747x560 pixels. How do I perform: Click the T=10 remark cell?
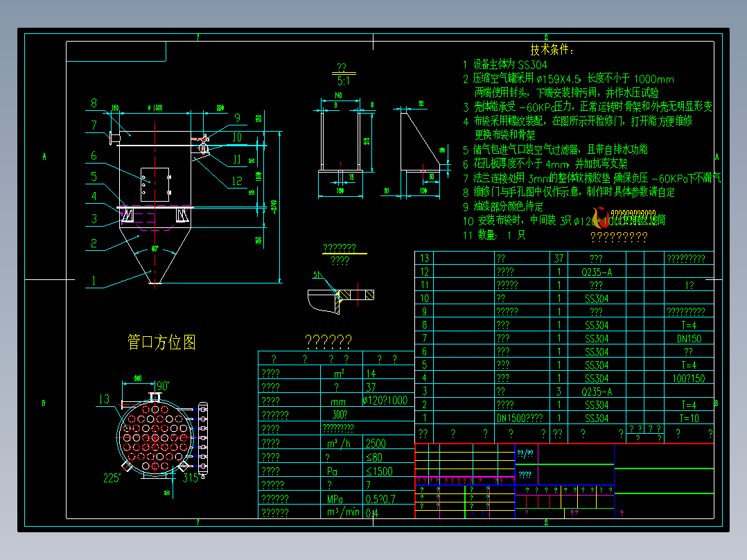[689, 419]
